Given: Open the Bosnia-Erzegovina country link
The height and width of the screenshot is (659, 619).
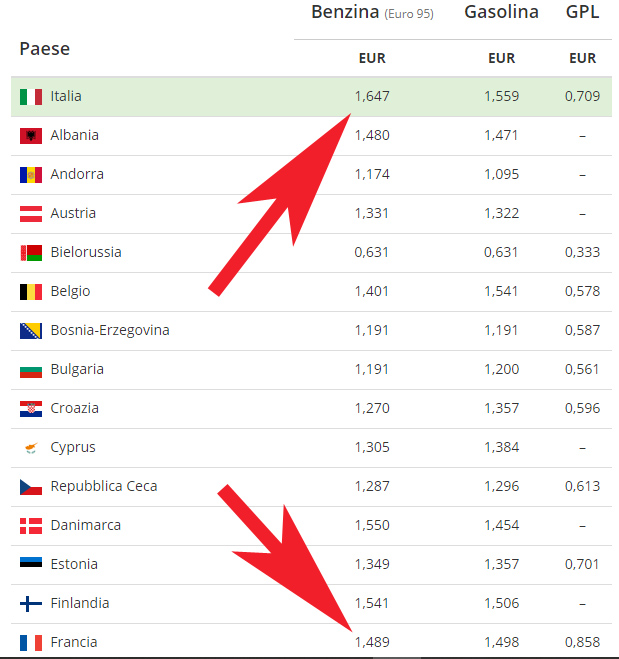Looking at the screenshot, I should [x=110, y=330].
